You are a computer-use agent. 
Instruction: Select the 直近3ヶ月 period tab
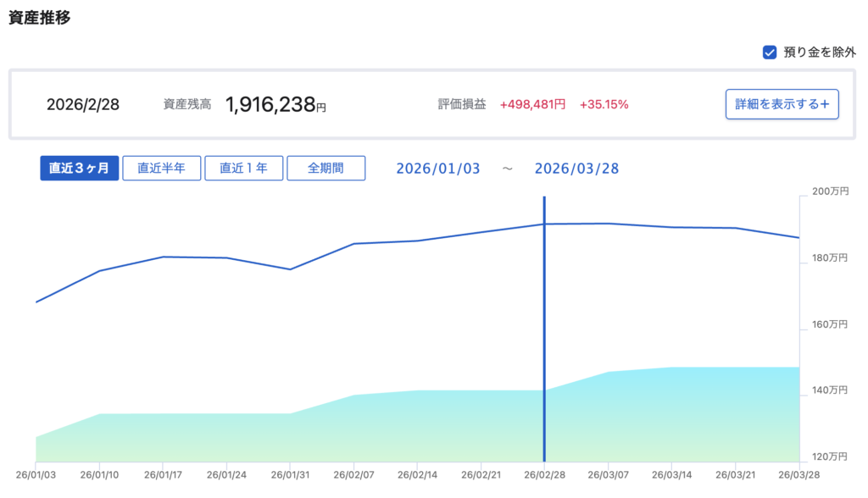coord(79,168)
